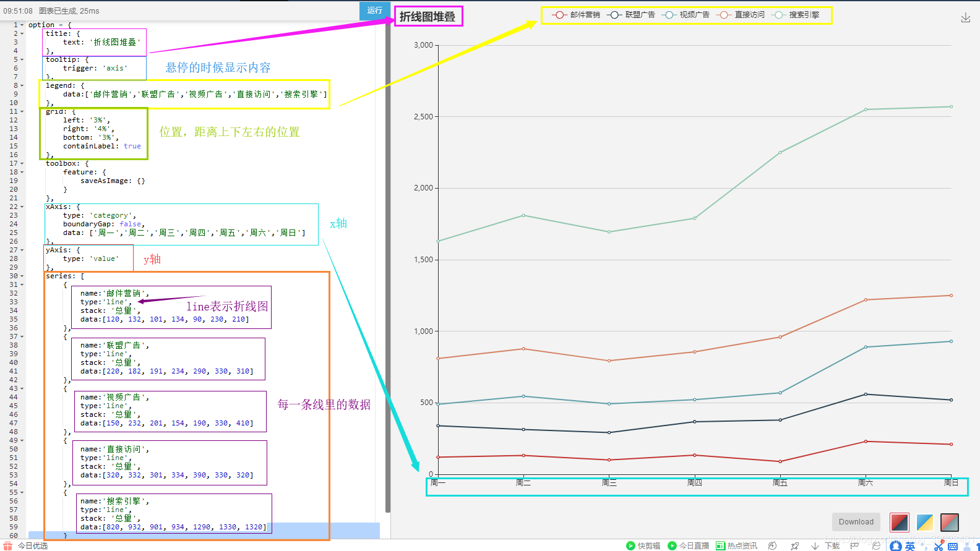
Task: Click the input method scissors screenshot icon
Action: coord(939,546)
